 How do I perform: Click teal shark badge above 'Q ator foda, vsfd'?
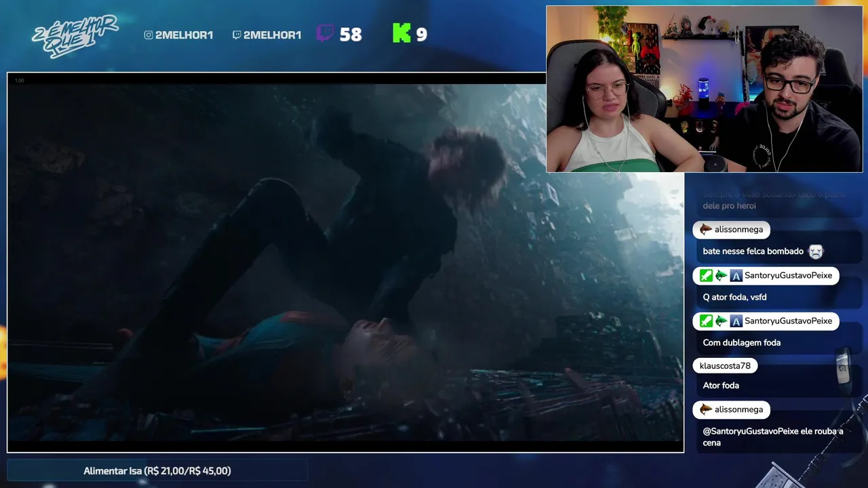(x=721, y=276)
